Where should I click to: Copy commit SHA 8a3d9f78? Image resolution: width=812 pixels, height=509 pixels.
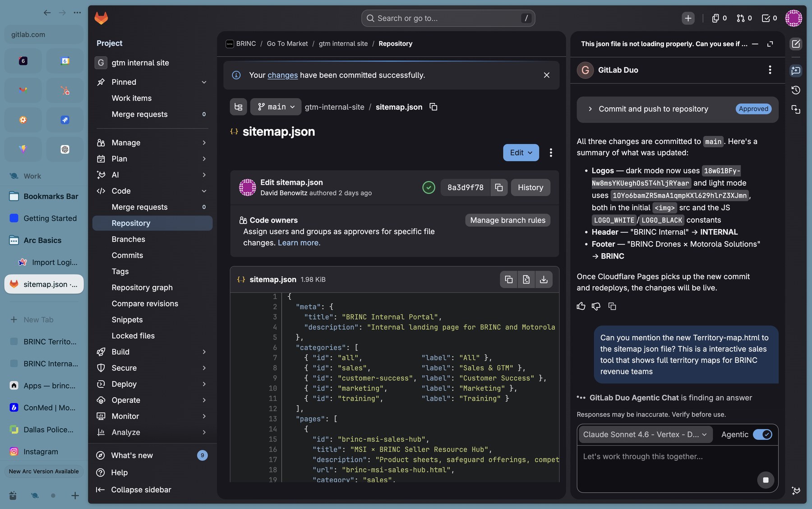(498, 188)
